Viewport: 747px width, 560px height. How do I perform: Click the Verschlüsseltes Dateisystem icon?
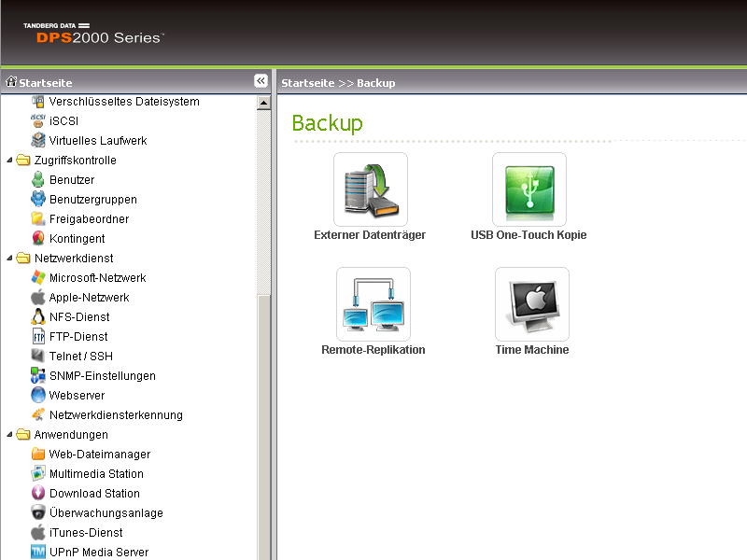(x=38, y=102)
